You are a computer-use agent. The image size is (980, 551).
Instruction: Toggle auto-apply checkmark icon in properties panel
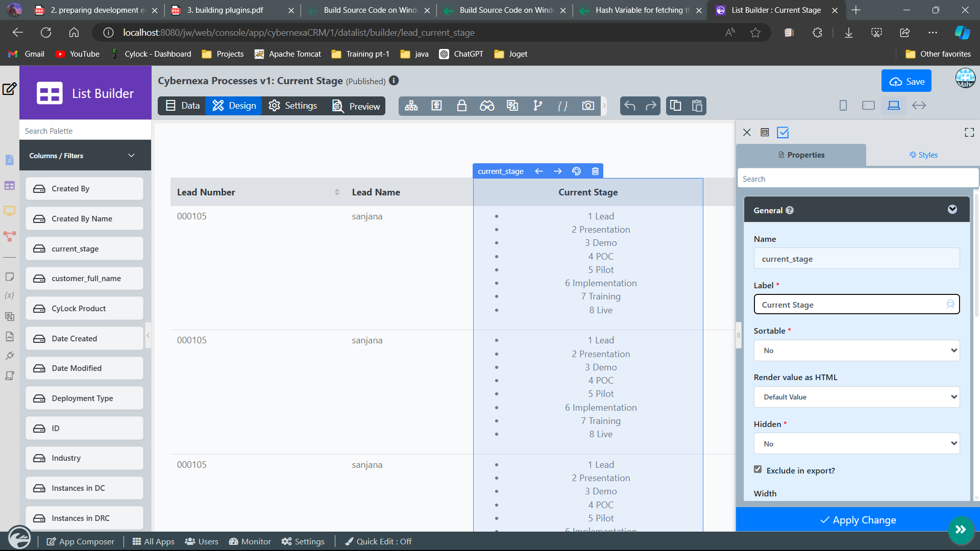(782, 133)
